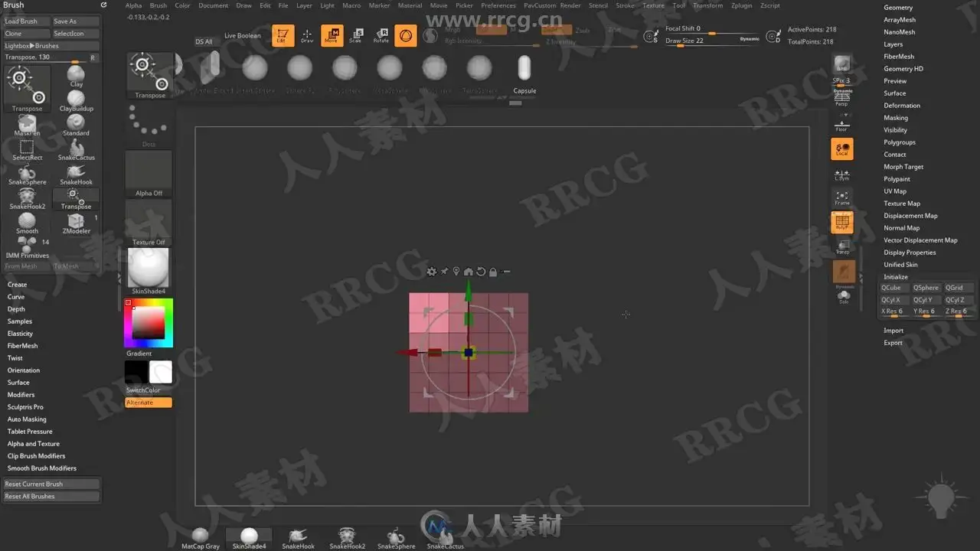
Task: Toggle Solo mode button
Action: 843,297
